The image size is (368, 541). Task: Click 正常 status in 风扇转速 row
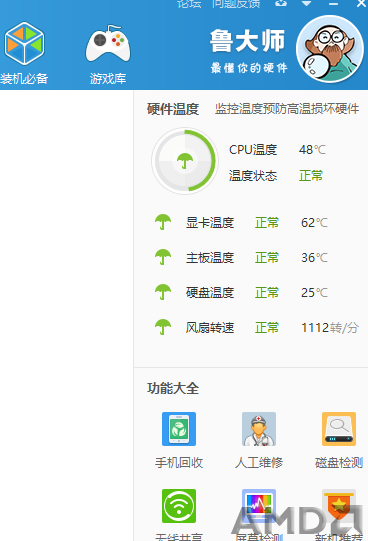(x=267, y=327)
